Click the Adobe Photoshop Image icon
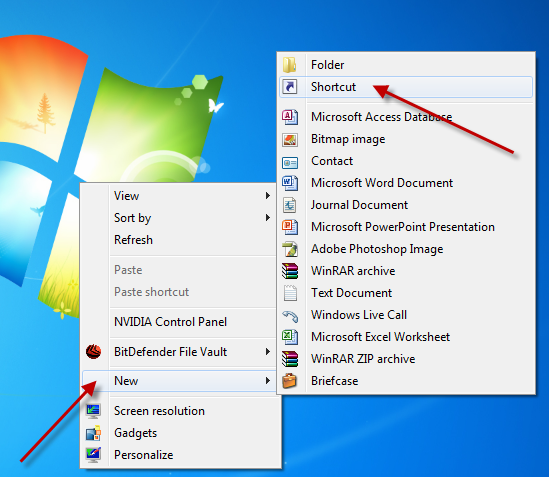Viewport: 549px width, 477px height. point(290,249)
